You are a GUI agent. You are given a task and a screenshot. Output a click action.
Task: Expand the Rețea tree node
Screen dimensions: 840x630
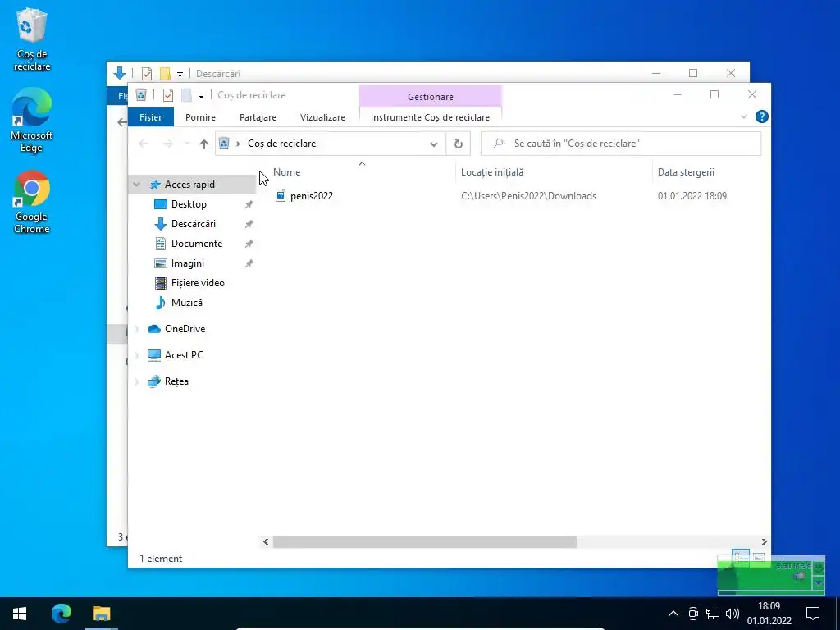pyautogui.click(x=137, y=381)
